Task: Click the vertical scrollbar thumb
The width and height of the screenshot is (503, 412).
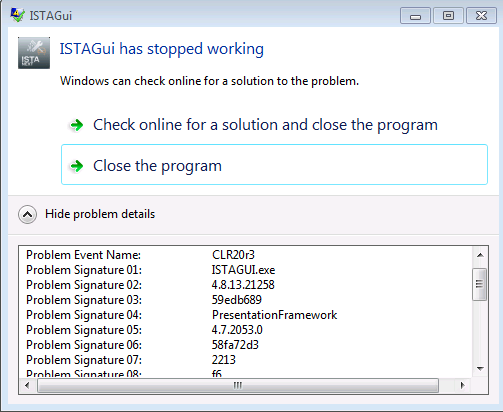Action: (480, 284)
